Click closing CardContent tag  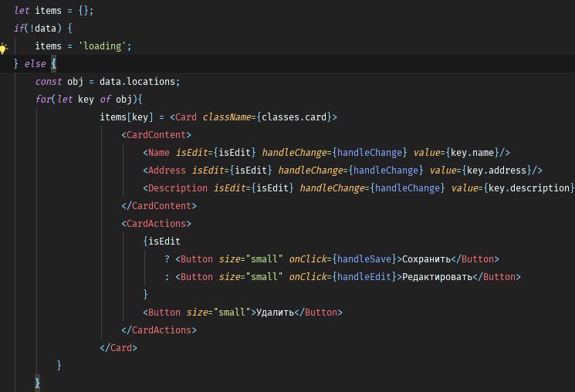coord(159,206)
